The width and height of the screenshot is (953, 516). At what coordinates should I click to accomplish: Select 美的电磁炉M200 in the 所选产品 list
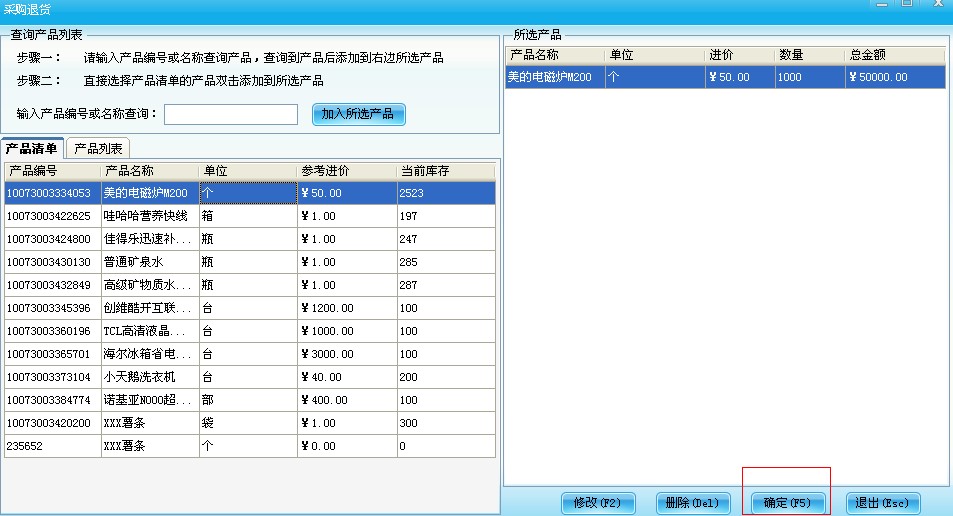(x=554, y=77)
